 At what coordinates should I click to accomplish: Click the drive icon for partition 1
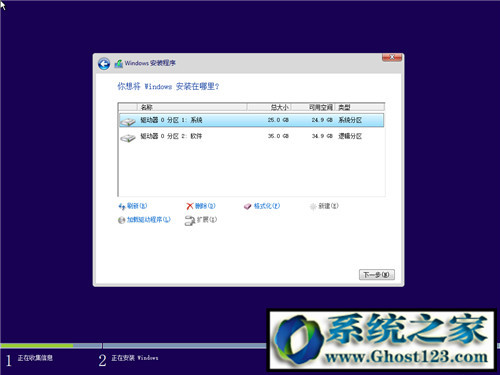128,121
